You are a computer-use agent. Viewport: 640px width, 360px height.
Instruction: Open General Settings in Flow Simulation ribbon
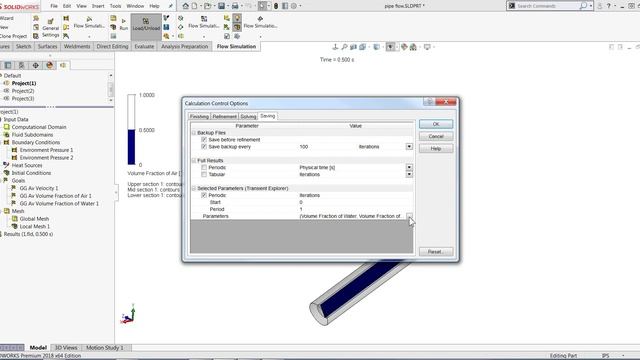pyautogui.click(x=51, y=28)
